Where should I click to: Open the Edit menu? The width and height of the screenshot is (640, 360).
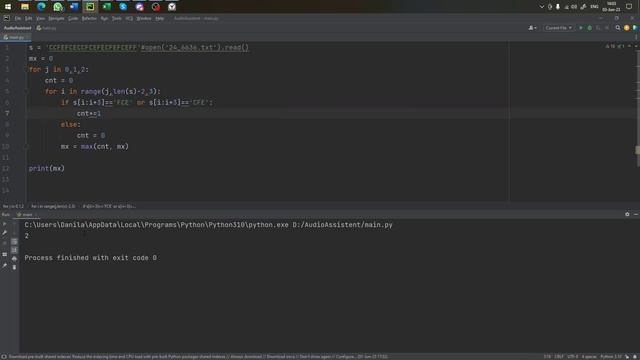[x=28, y=18]
